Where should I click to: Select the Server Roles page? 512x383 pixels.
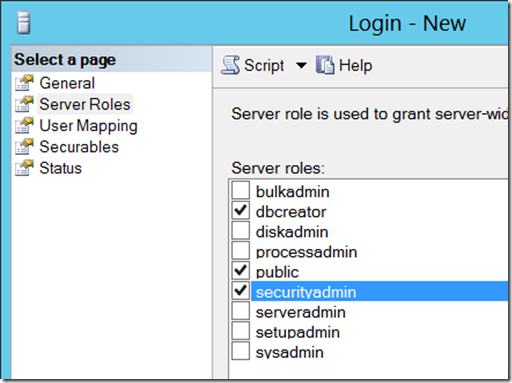point(85,104)
